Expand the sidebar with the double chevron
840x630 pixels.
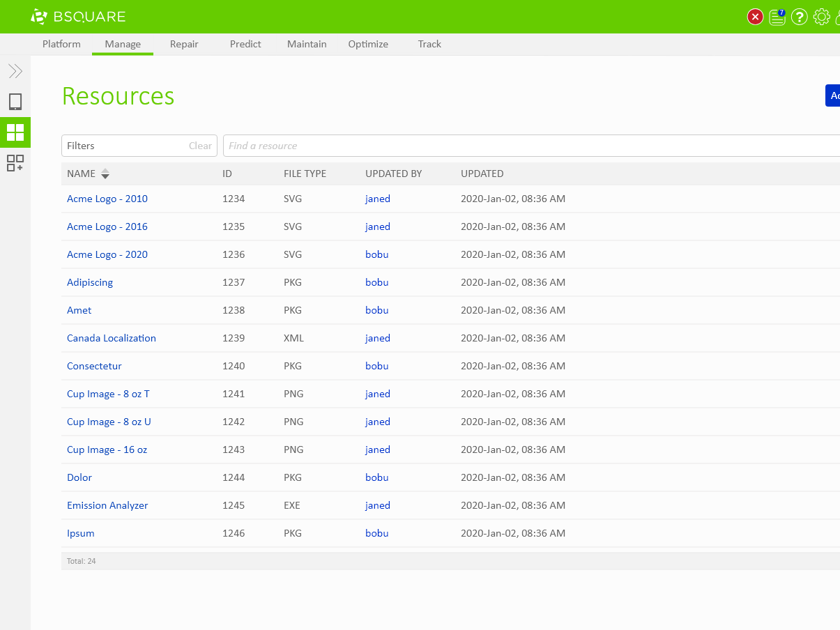15,71
